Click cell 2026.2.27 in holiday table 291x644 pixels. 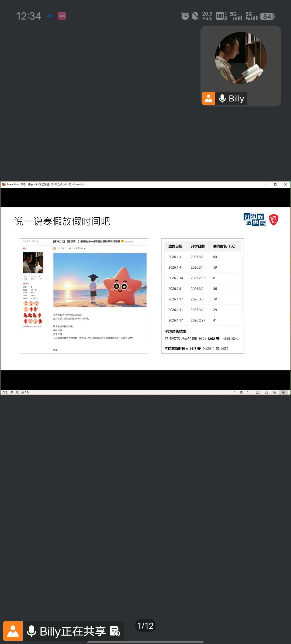[x=198, y=320]
